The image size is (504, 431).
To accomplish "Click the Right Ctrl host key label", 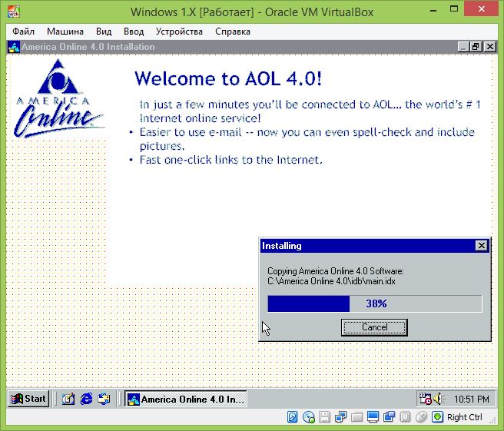I will pos(465,417).
